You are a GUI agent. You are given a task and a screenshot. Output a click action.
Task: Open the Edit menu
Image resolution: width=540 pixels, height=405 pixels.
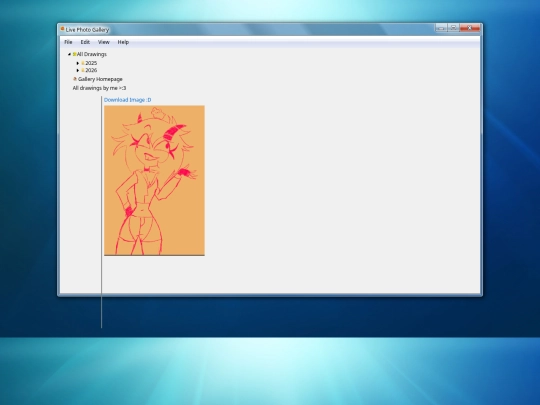click(85, 42)
